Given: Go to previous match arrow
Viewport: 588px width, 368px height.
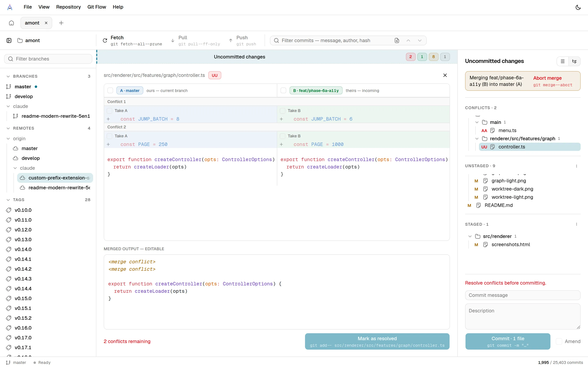Looking at the screenshot, I should (409, 40).
